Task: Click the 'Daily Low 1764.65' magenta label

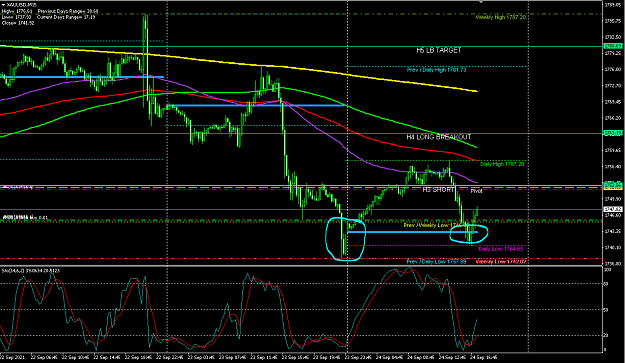Action: (501, 249)
